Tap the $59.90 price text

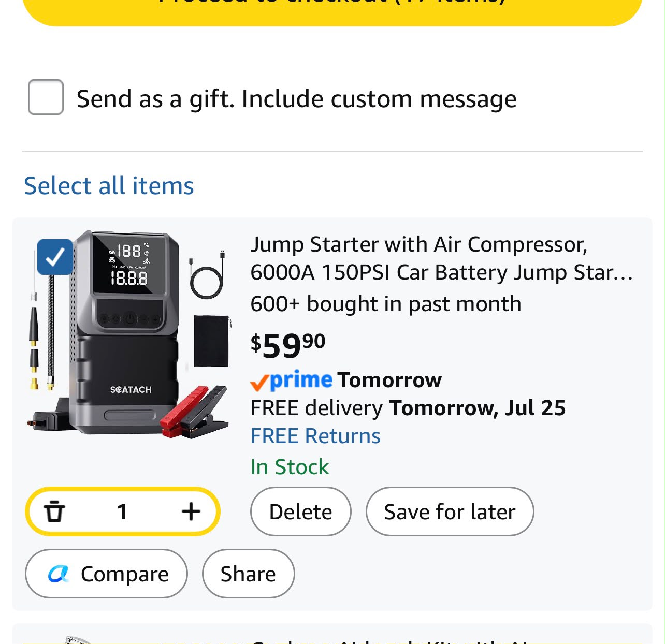point(288,345)
